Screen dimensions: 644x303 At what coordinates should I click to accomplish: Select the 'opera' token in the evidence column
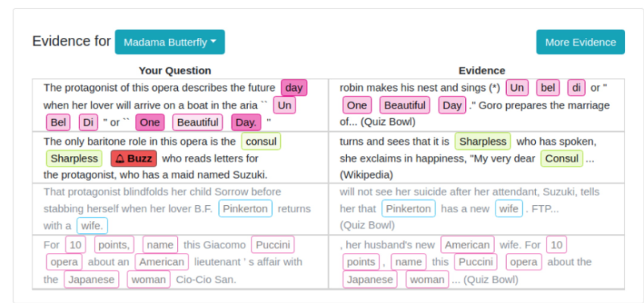click(523, 262)
